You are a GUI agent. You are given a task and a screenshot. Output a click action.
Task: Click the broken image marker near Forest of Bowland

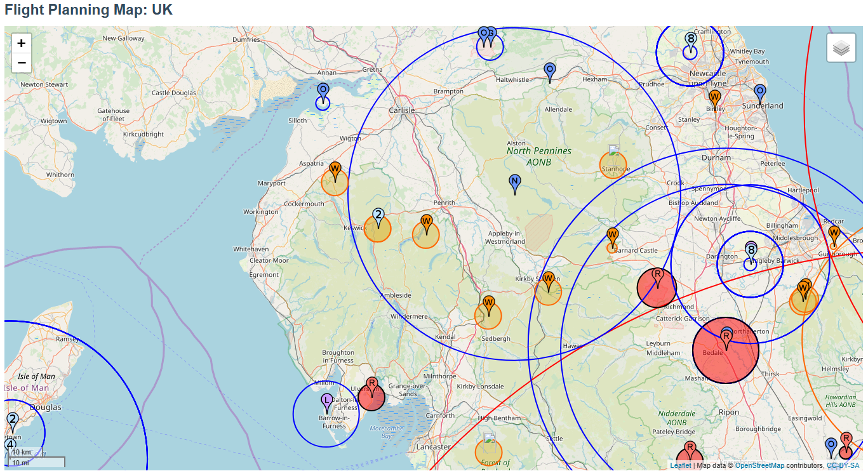(x=489, y=438)
